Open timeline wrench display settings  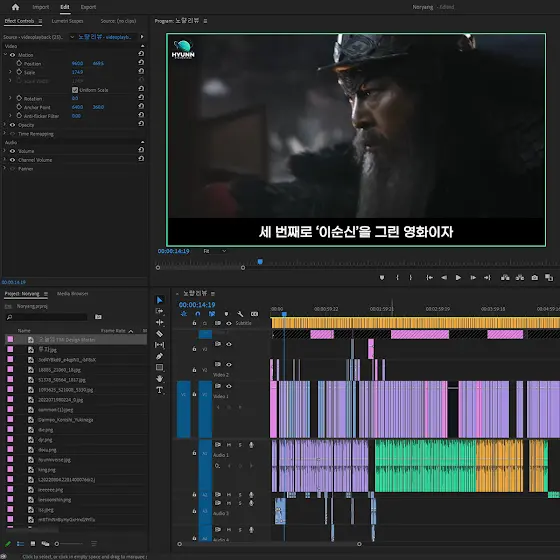[x=240, y=314]
